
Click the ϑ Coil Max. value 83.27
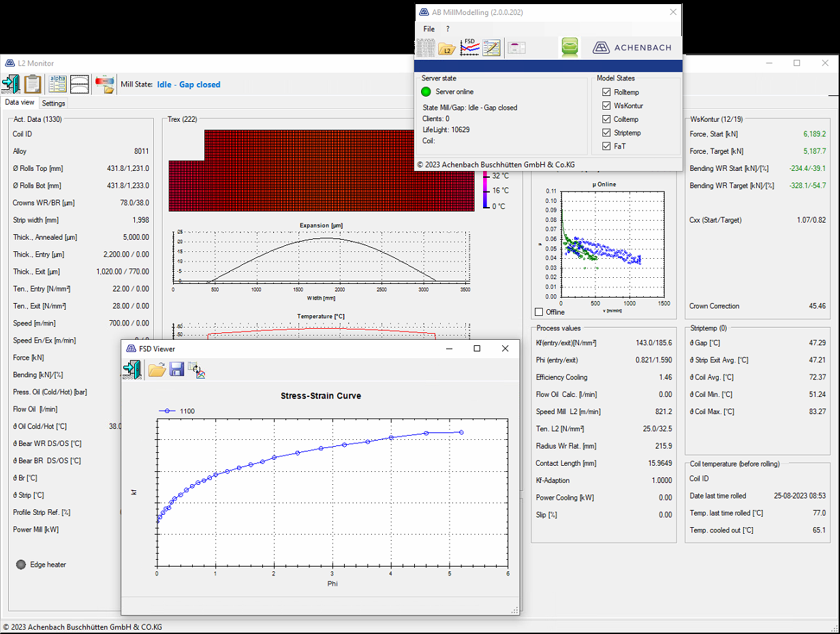point(816,411)
